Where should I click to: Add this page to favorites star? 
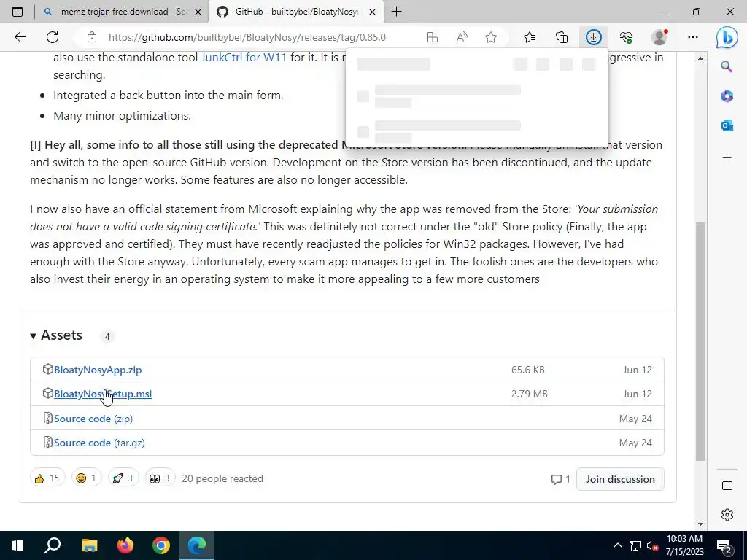[x=491, y=37]
